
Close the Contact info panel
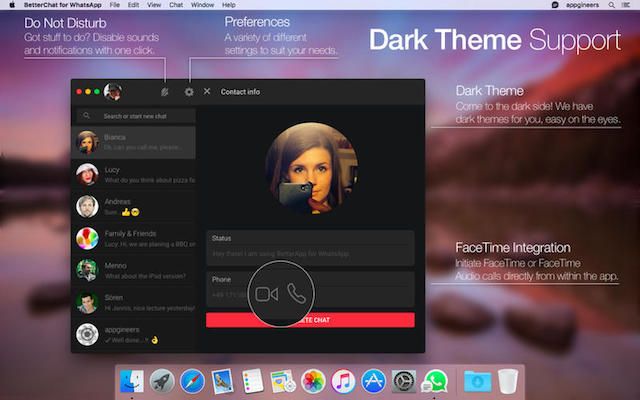(207, 91)
